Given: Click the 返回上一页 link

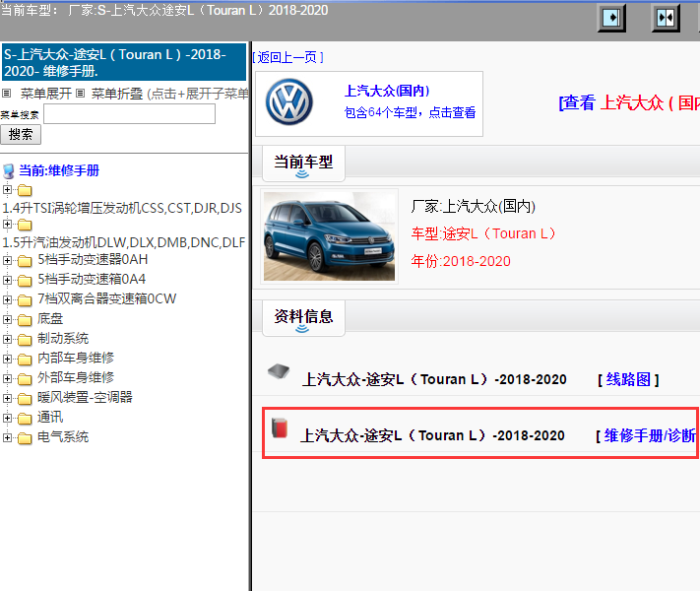Looking at the screenshot, I should [287, 57].
